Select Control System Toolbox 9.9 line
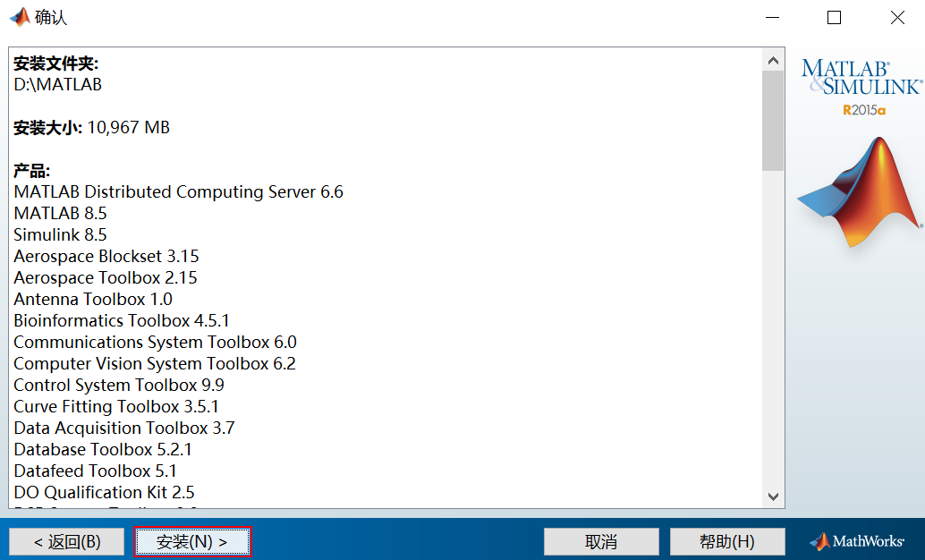This screenshot has height=560, width=925. pos(119,385)
